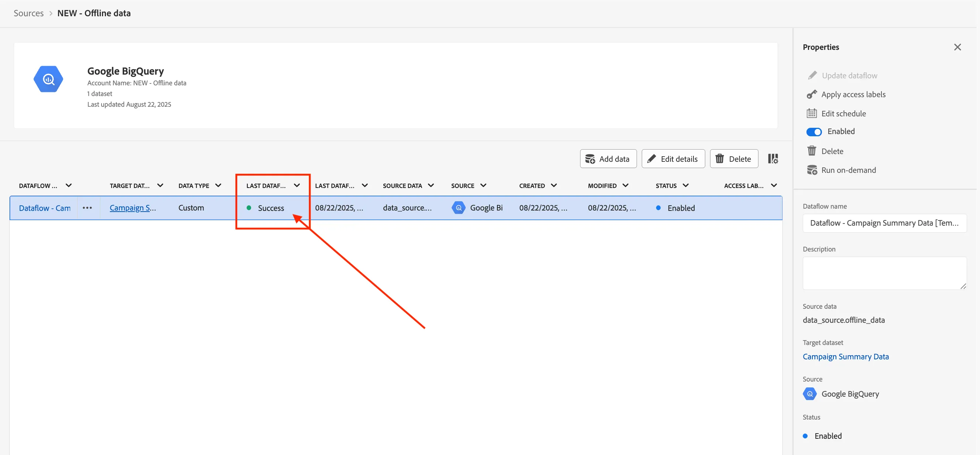Click the Last updated August 22, 2025 text
The image size is (980, 455).
[x=129, y=104]
